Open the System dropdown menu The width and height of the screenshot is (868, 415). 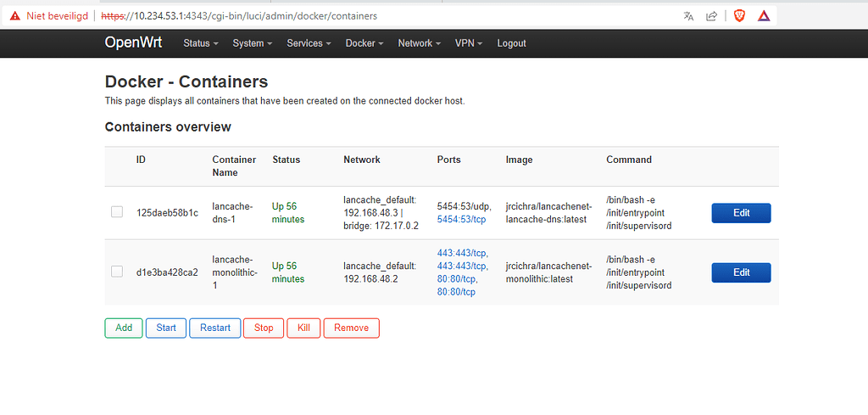point(253,43)
